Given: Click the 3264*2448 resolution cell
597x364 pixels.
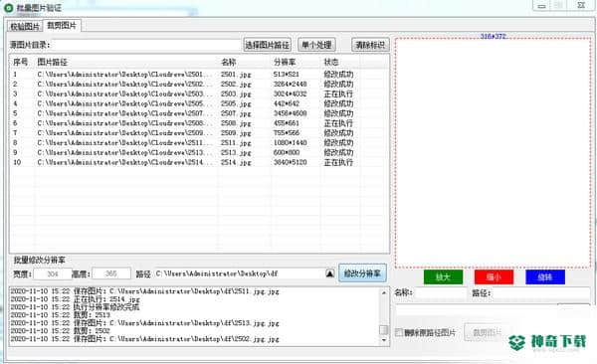Looking at the screenshot, I should point(291,85).
